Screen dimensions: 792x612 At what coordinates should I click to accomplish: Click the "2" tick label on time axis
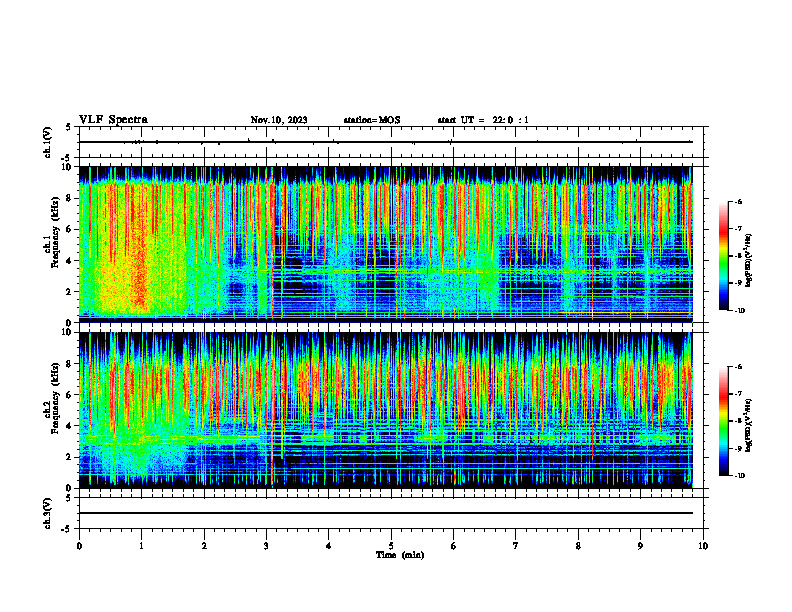(x=204, y=546)
